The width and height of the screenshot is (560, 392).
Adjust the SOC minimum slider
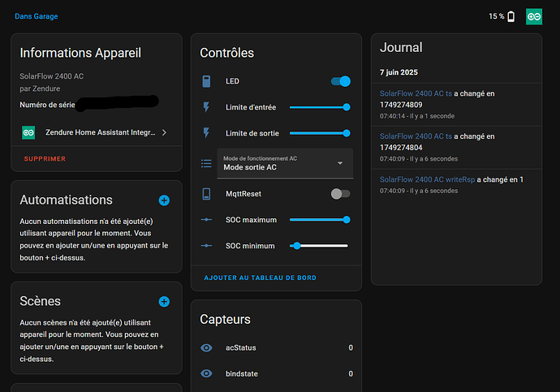click(319, 246)
